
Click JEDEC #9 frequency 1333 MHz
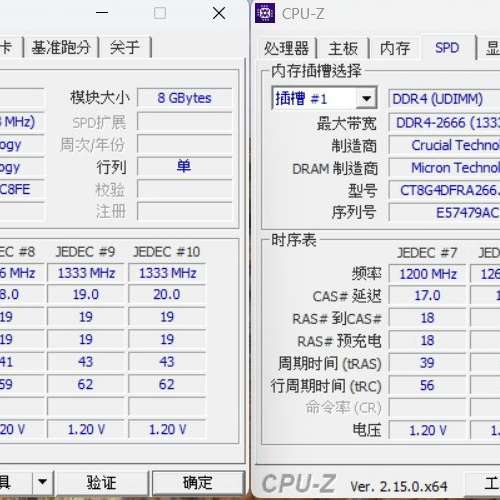86,273
